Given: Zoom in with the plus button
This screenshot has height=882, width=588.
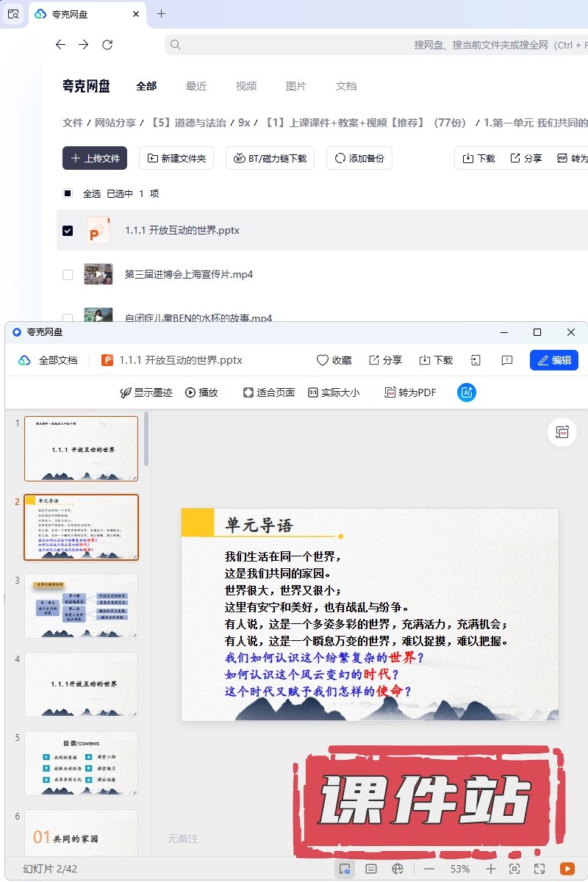Looking at the screenshot, I should coord(492,869).
